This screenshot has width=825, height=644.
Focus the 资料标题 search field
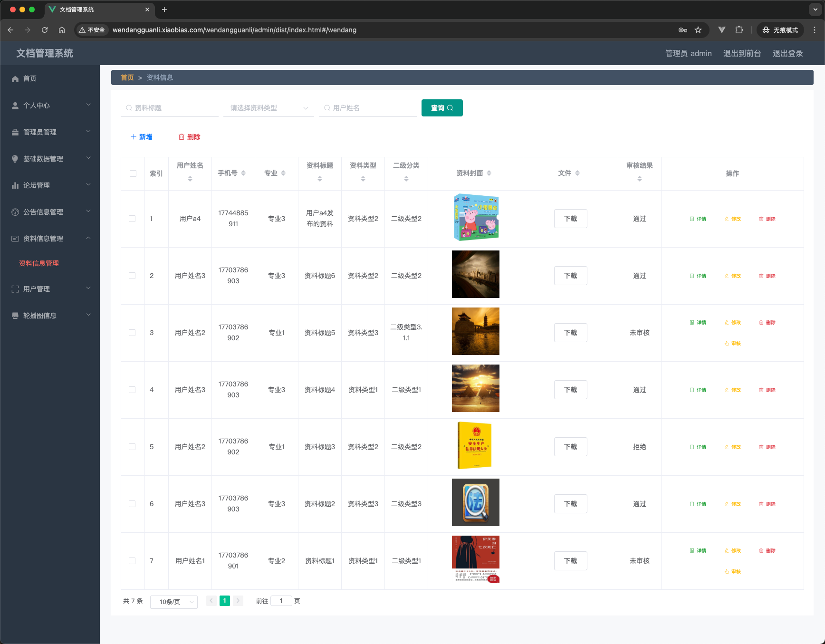[170, 108]
